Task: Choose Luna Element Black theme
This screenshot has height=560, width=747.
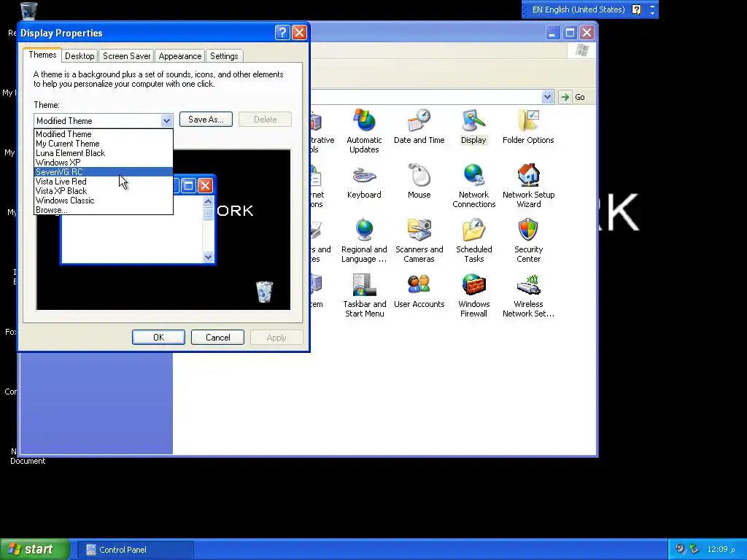Action: coord(104,153)
